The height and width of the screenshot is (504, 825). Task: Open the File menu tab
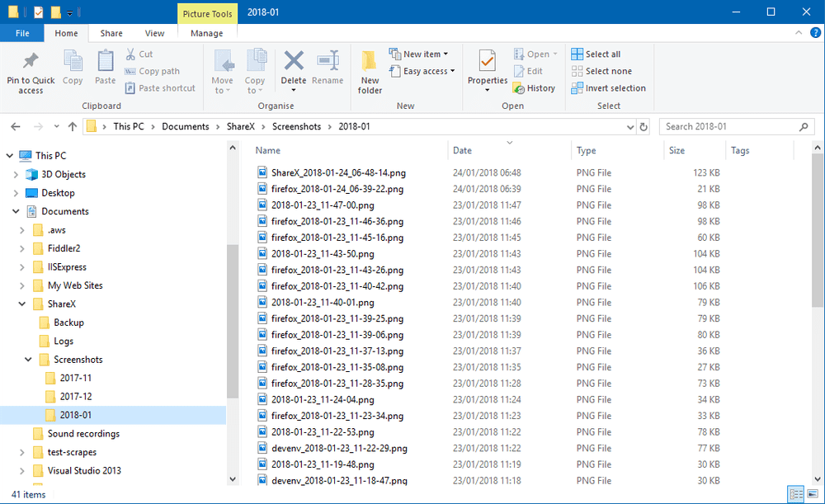[x=22, y=33]
